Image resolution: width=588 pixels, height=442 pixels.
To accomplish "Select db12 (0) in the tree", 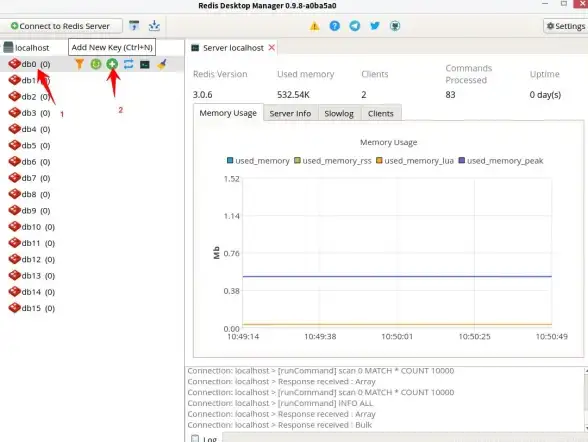I will [38, 259].
